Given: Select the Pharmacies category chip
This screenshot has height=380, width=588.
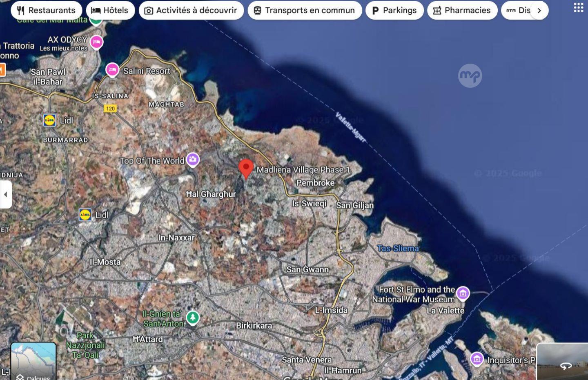Looking at the screenshot, I should (462, 10).
